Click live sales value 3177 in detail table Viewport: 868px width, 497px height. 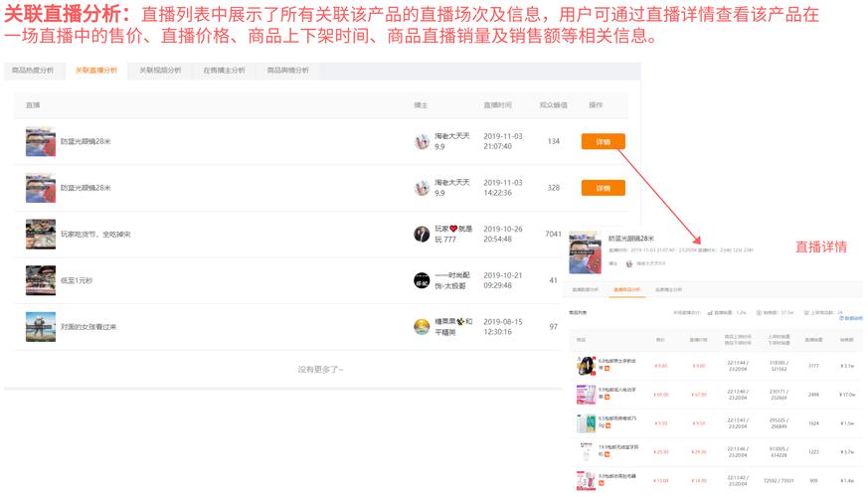pos(813,366)
